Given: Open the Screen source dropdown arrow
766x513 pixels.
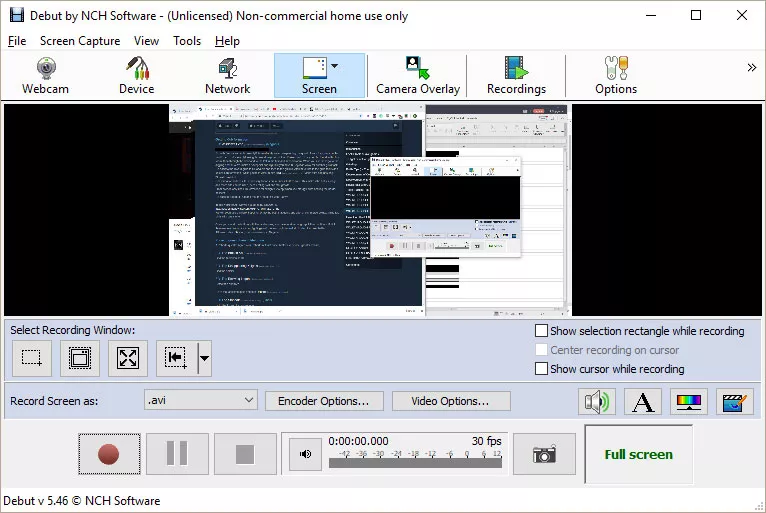Looking at the screenshot, I should point(335,65).
